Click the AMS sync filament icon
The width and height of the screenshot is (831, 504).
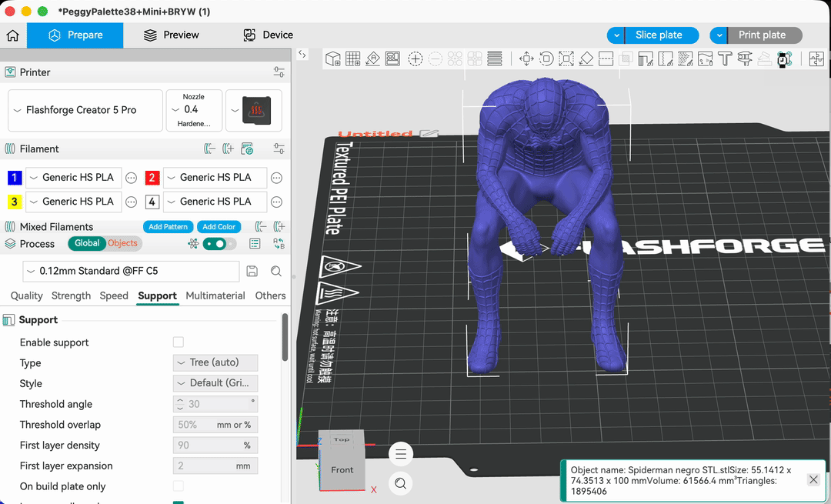pos(247,149)
